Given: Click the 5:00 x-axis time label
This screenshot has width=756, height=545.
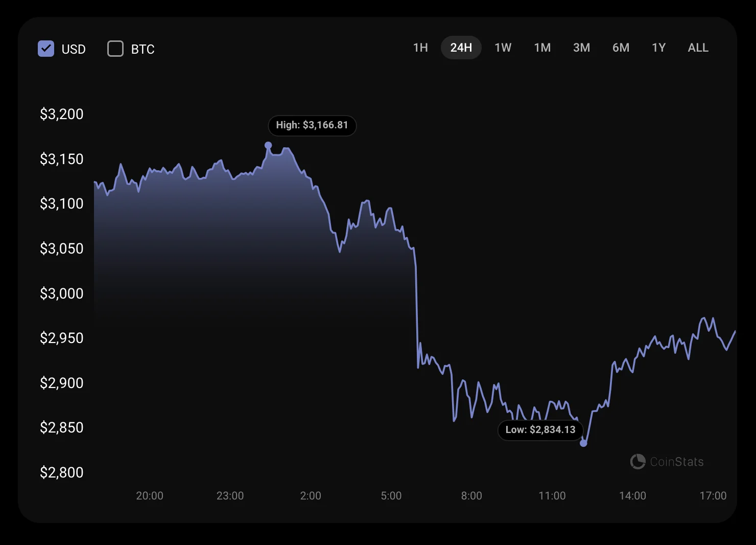Looking at the screenshot, I should [391, 495].
